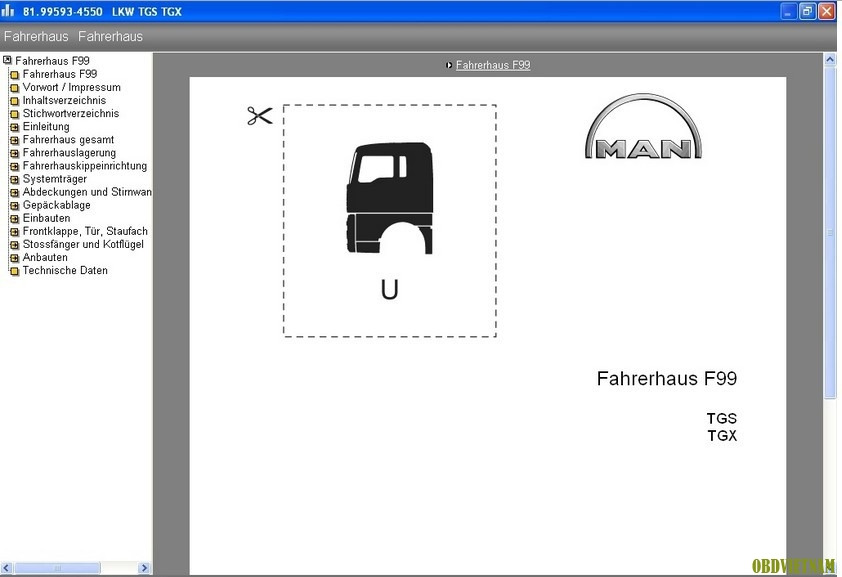Click the tree pane's scroll right arrow
Screen dimensions: 842x577
click(144, 568)
